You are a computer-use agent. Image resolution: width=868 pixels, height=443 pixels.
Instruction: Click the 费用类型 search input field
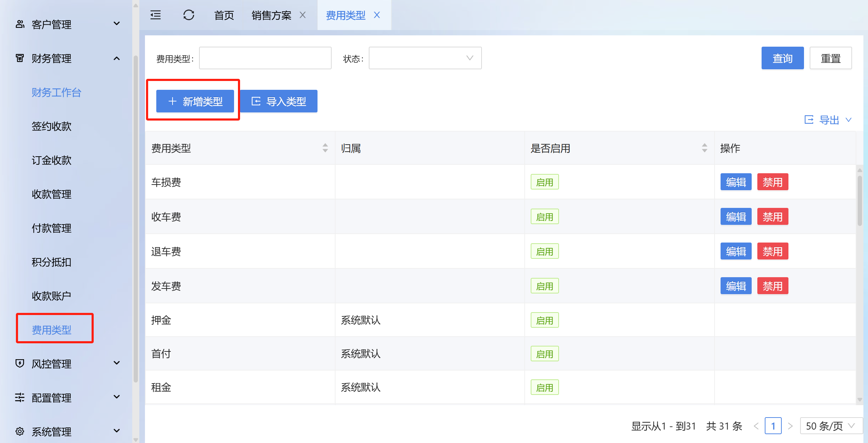coord(265,58)
